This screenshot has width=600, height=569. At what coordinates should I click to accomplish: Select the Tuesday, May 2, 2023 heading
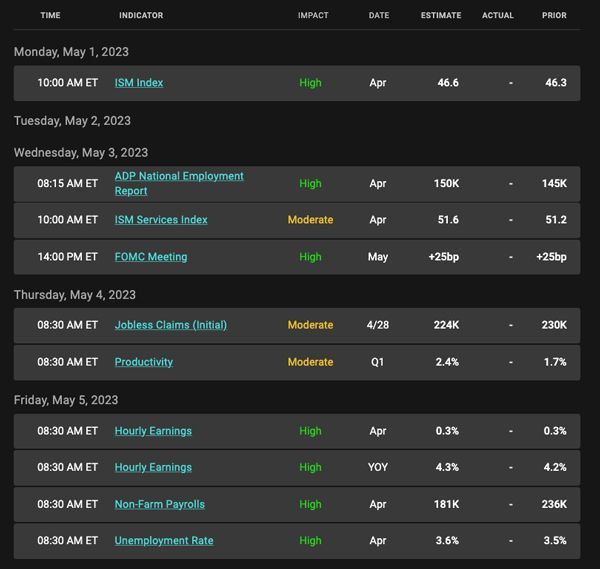click(72, 121)
